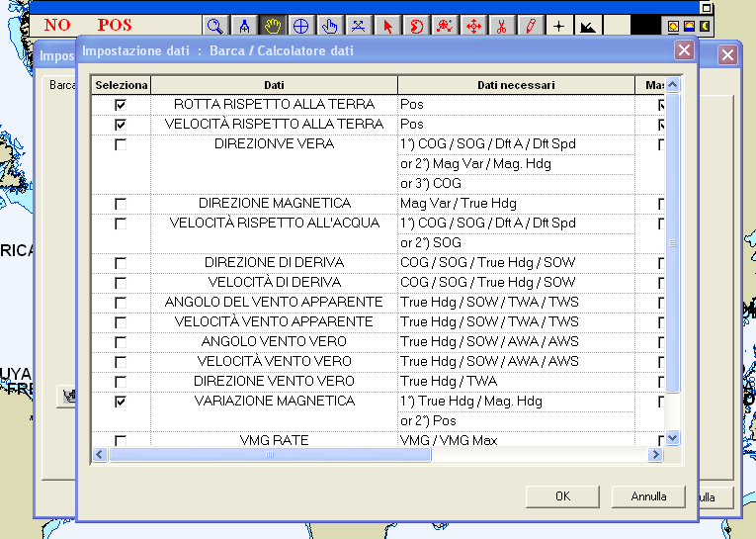The image size is (756, 539).
Task: Click the 'or 2°) SOG' cell
Action: tap(516, 243)
